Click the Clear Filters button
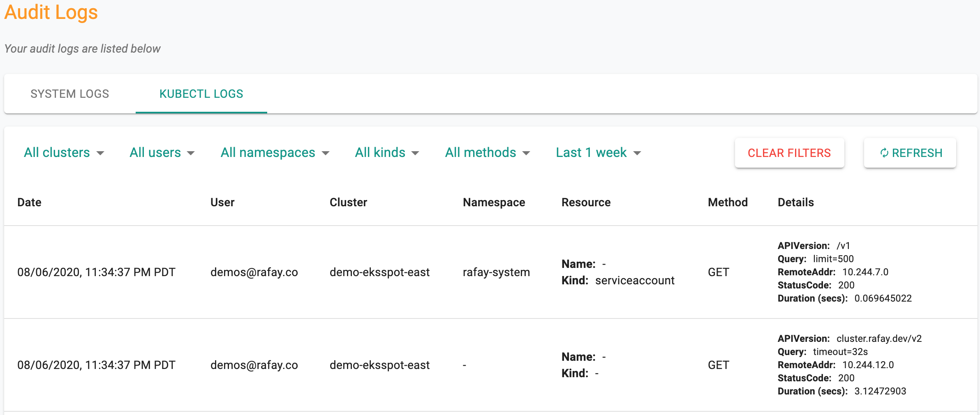980x415 pixels. pos(789,153)
